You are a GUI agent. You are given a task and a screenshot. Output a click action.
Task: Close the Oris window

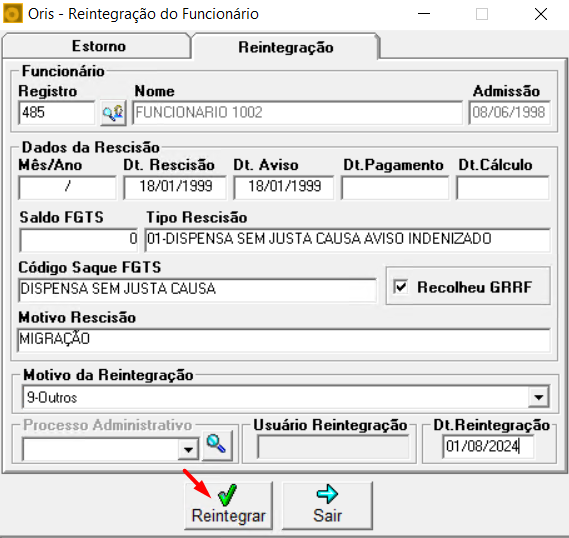point(541,14)
